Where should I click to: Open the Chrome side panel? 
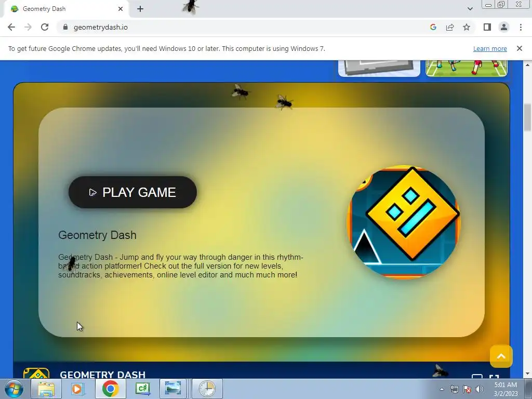[x=487, y=27]
